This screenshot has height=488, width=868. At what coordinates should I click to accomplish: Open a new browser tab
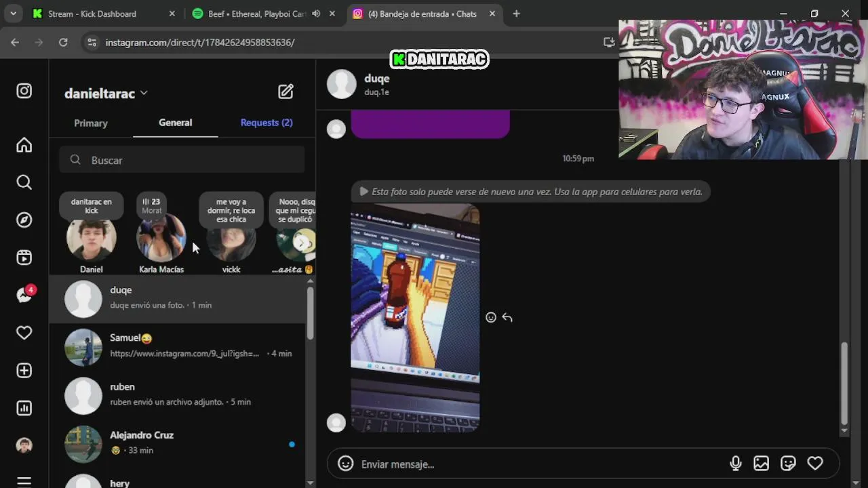516,14
